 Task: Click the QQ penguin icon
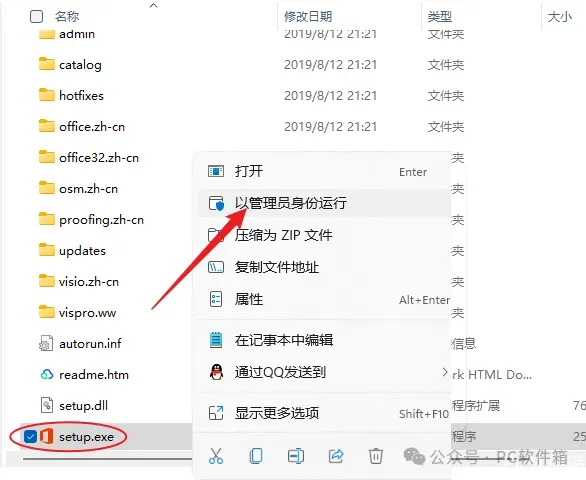216,372
